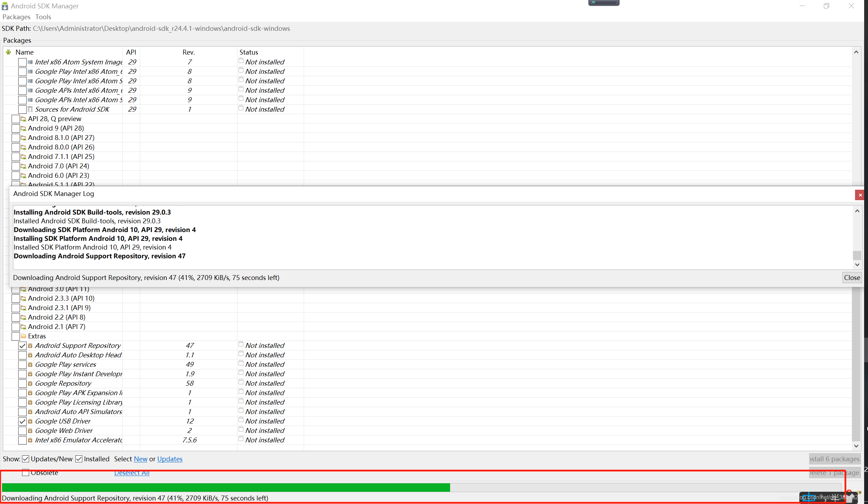Click the folder icon beside Android 6.0 (API 23)

(23, 176)
